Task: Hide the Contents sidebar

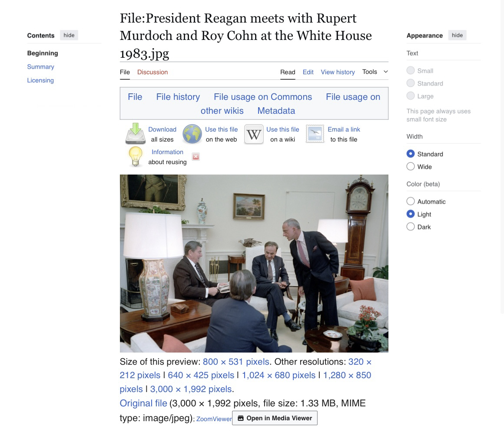Action: [69, 35]
